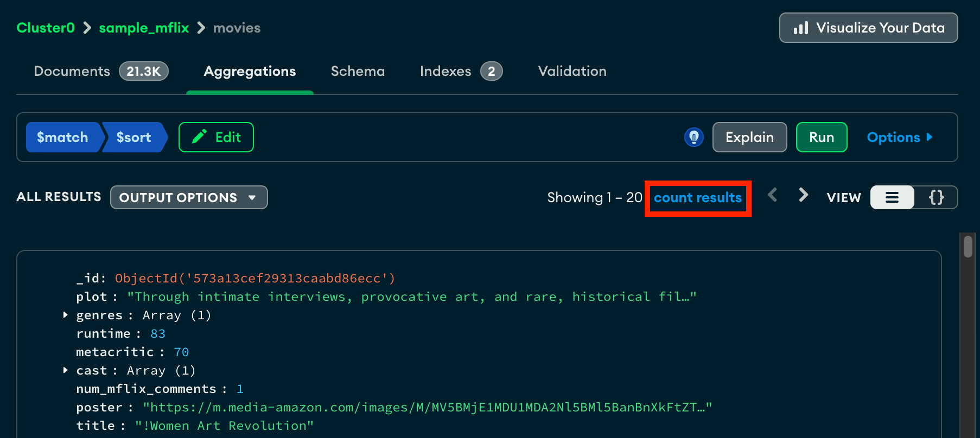Go to the previous results page
Viewport: 980px width, 438px height.
[x=773, y=195]
